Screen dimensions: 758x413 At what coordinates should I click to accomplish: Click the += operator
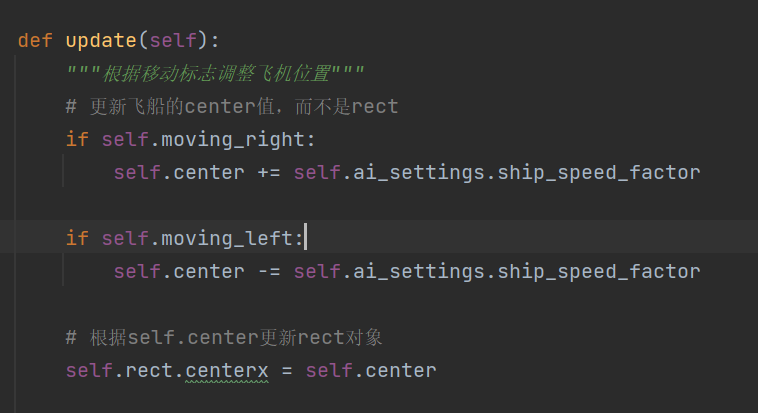[269, 173]
